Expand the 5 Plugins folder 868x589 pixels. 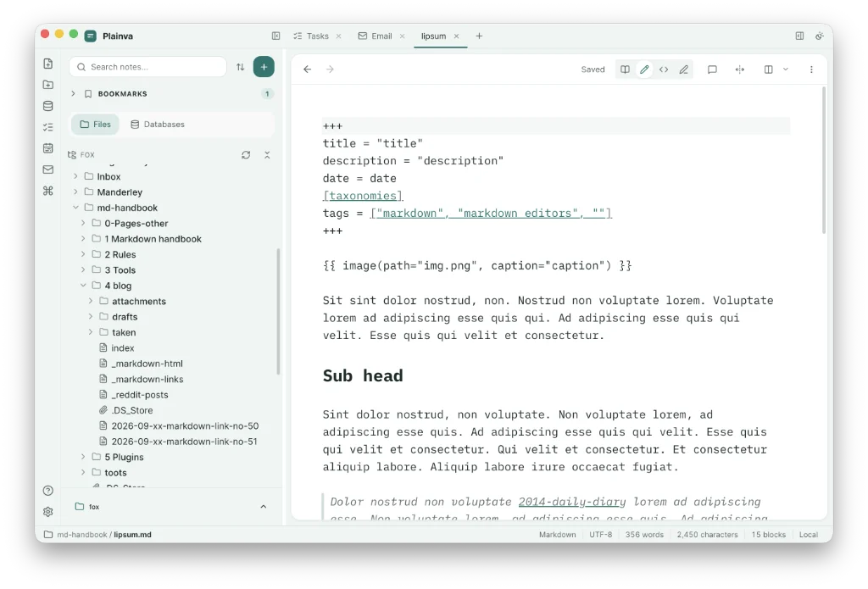click(83, 457)
